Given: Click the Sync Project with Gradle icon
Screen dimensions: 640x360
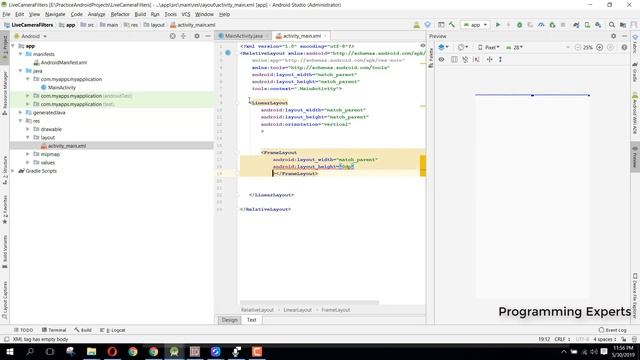Looking at the screenshot, I should [576, 25].
